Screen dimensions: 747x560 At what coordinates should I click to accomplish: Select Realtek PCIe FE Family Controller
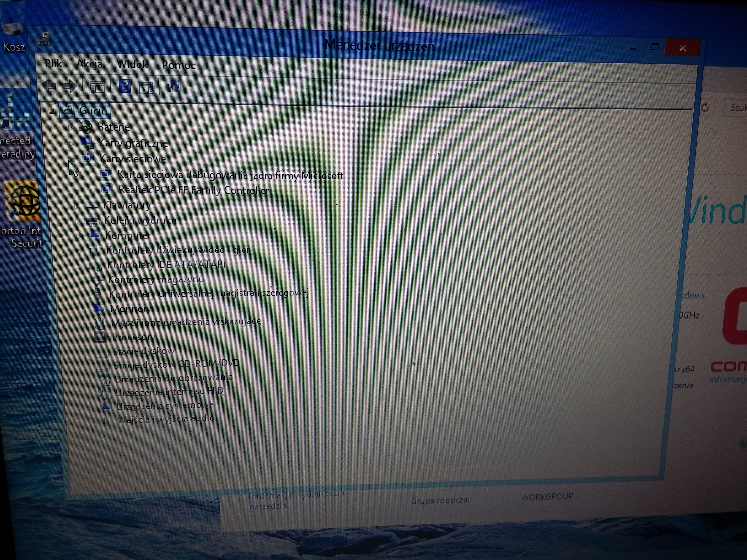click(194, 190)
